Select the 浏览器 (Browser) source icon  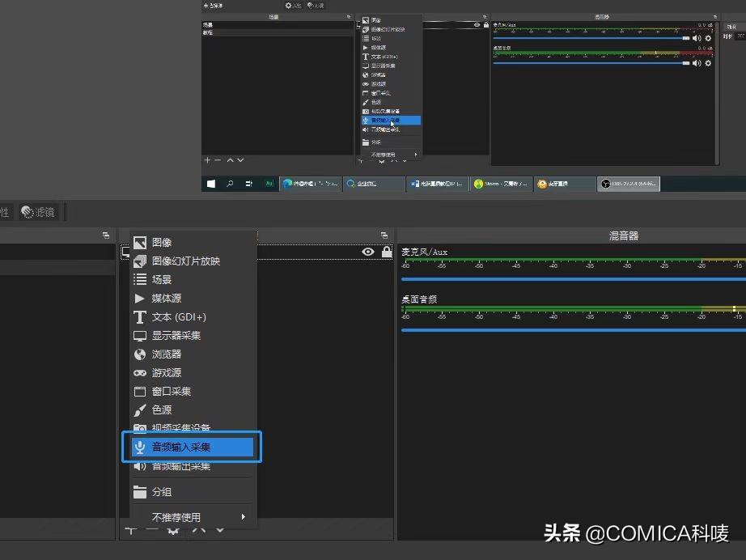pyautogui.click(x=140, y=354)
